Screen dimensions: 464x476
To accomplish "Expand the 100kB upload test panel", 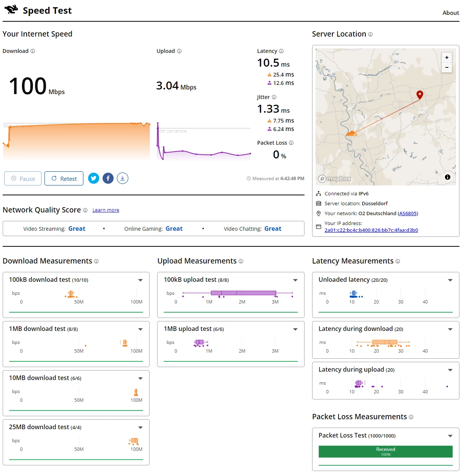I will (x=295, y=280).
